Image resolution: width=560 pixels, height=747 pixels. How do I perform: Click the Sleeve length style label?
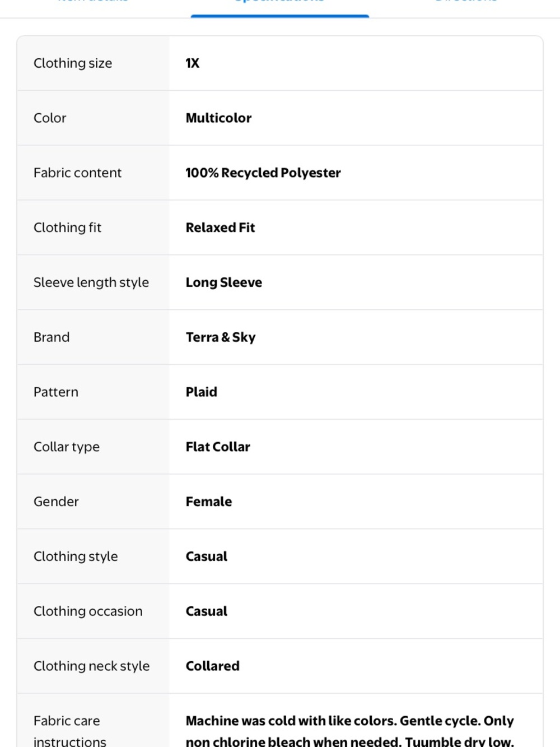(x=91, y=282)
